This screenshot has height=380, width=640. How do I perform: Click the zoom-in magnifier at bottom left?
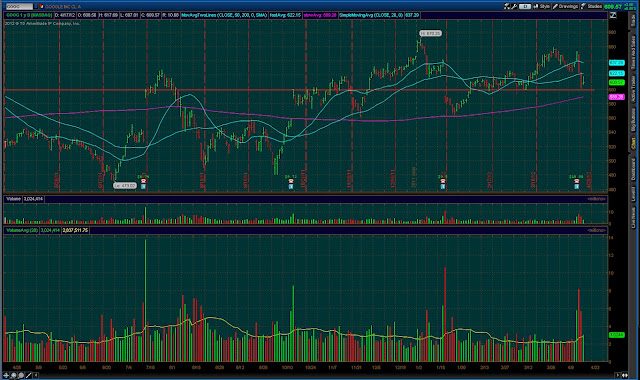point(13,375)
